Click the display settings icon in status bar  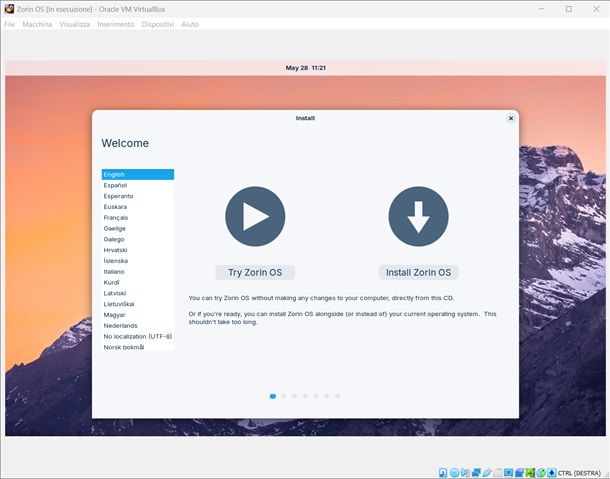click(508, 473)
